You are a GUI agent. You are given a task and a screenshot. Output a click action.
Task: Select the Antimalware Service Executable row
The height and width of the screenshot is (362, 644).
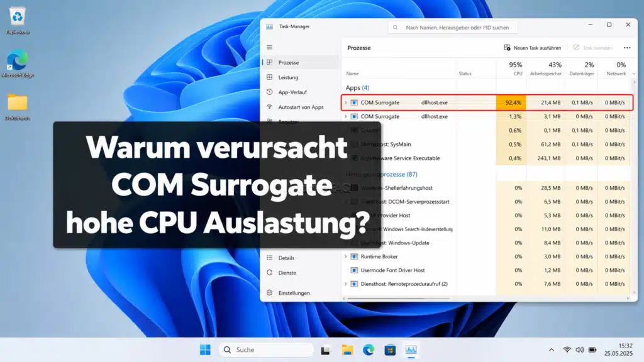tap(487, 158)
